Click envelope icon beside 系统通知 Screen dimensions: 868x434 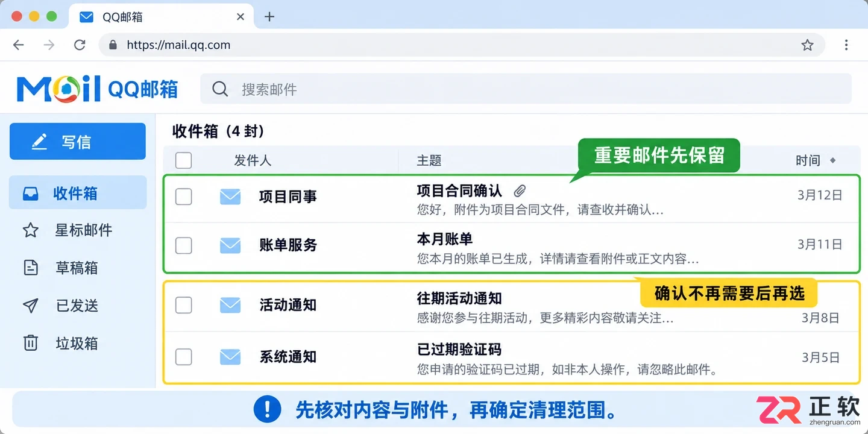tap(230, 357)
